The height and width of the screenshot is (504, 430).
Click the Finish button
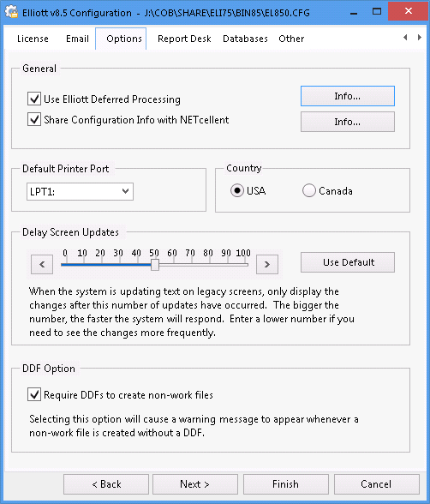tap(286, 484)
